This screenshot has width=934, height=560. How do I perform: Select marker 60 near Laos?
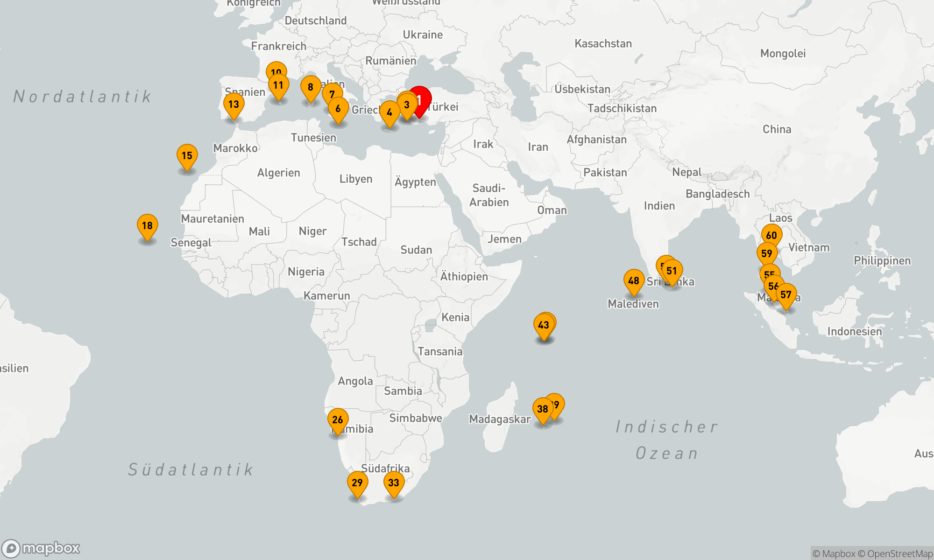[771, 235]
